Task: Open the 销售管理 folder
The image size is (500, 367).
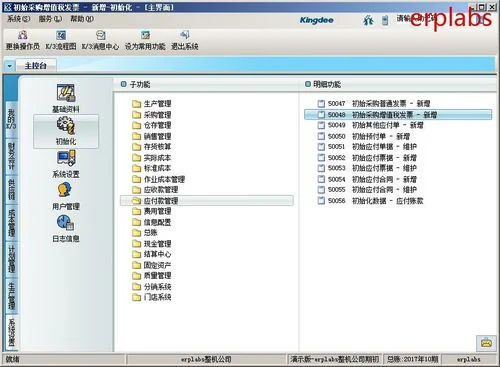Action: click(x=152, y=136)
